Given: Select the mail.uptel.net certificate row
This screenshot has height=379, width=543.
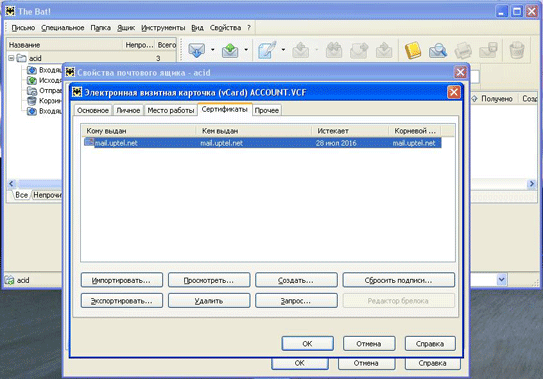Looking at the screenshot, I should click(x=263, y=143).
